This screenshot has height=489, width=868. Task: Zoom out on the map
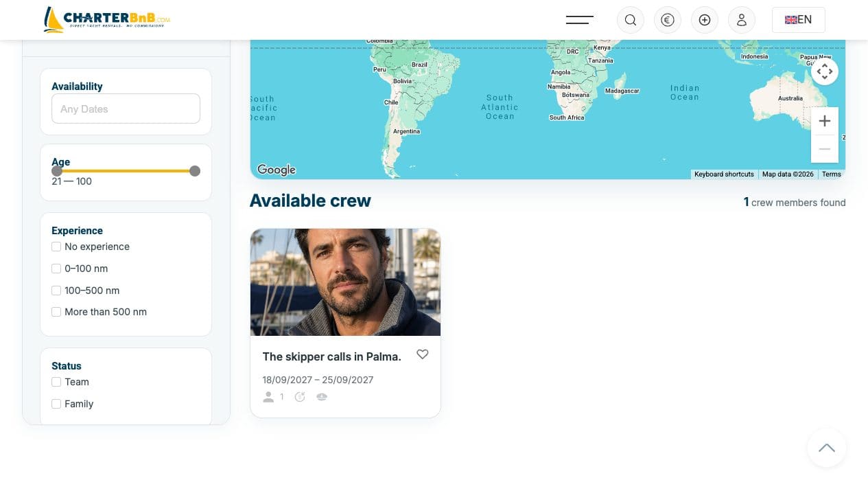pyautogui.click(x=825, y=149)
